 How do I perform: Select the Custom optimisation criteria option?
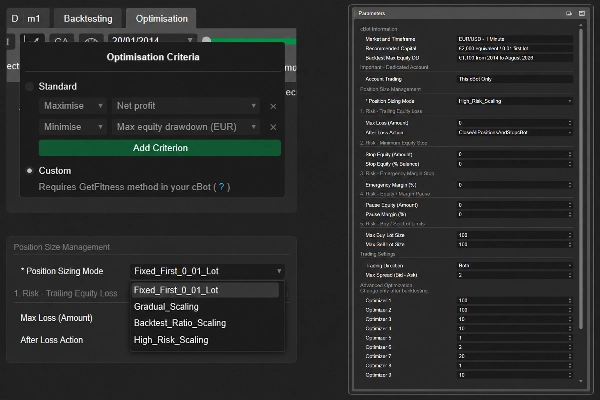pos(29,171)
